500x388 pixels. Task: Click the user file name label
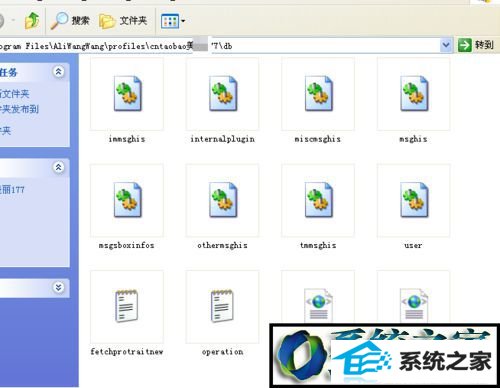(x=413, y=246)
